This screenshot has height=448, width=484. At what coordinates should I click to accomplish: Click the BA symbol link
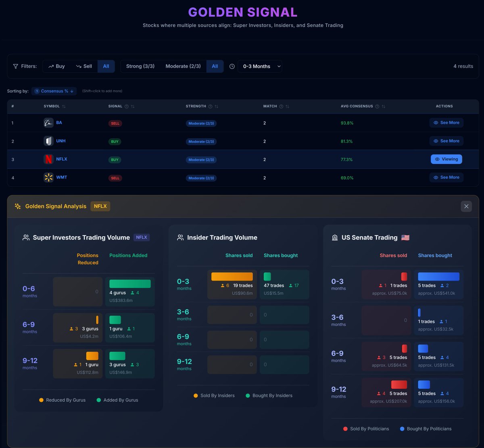[59, 123]
